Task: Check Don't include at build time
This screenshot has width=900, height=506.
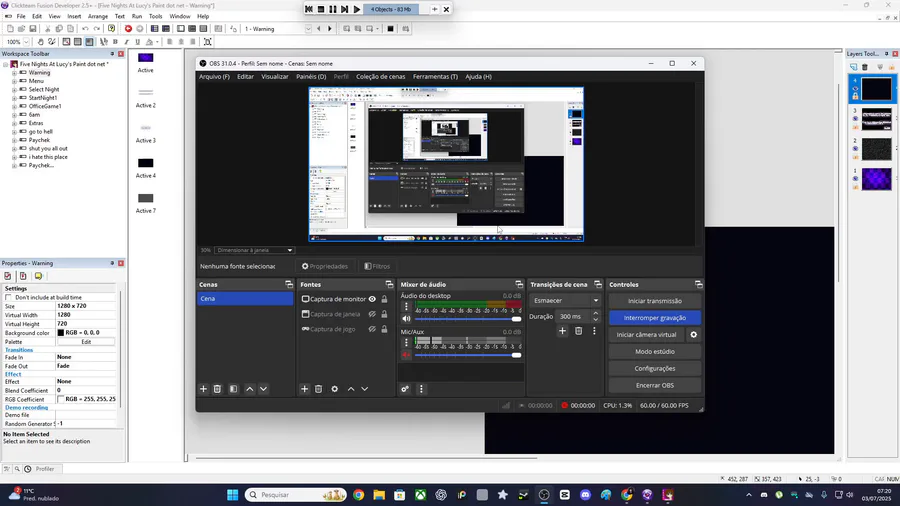Action: [8, 297]
